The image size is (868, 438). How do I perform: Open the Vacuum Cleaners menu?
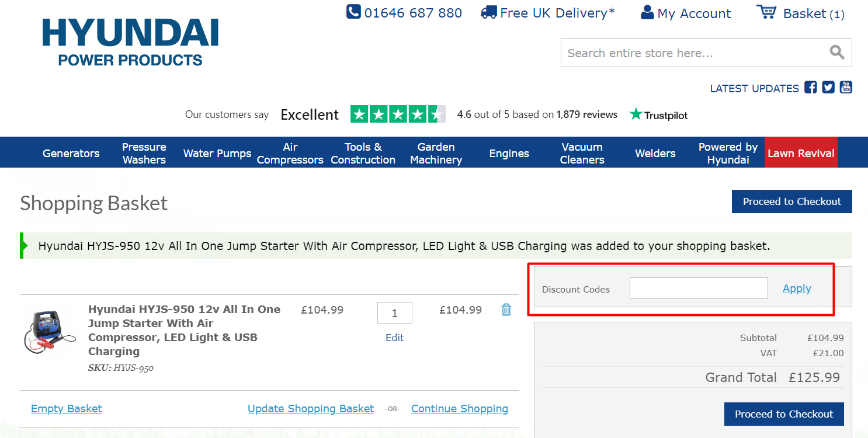(x=582, y=153)
